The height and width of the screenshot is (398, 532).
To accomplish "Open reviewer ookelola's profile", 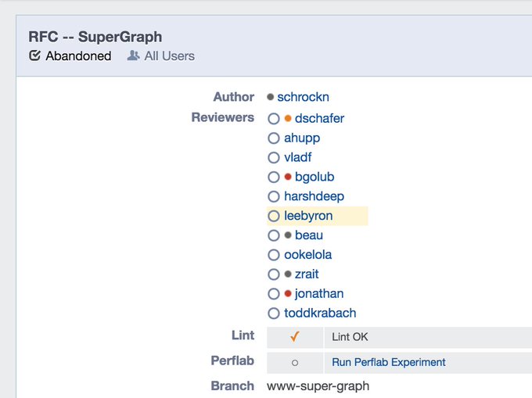I will (307, 255).
